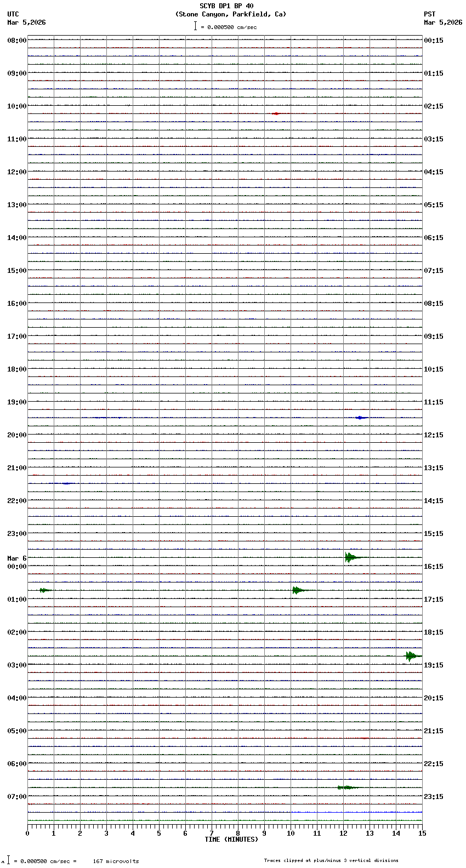Click the blue seismic event on the 19:30 trace
The height and width of the screenshot is (868, 466).
360,418
